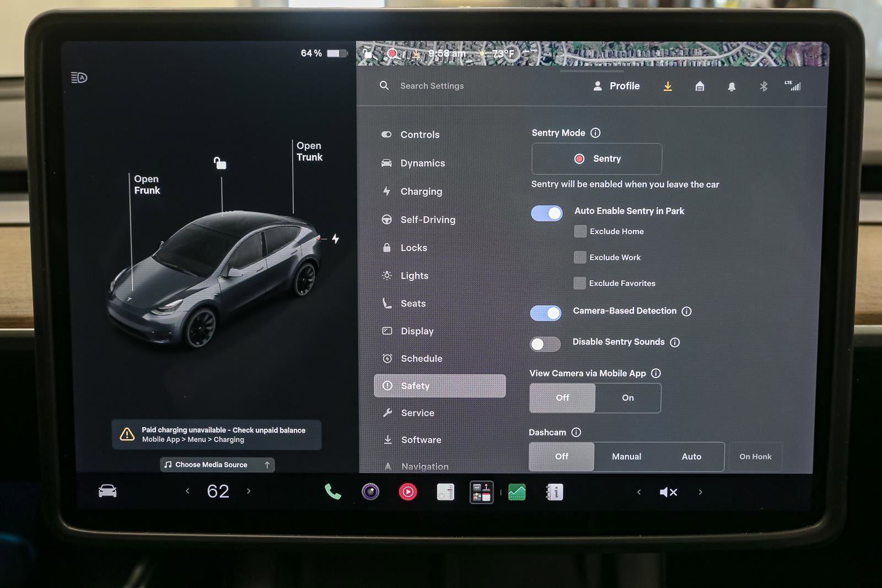This screenshot has width=882, height=588.
Task: Toggle Camera-Based Detection switch
Action: click(546, 313)
